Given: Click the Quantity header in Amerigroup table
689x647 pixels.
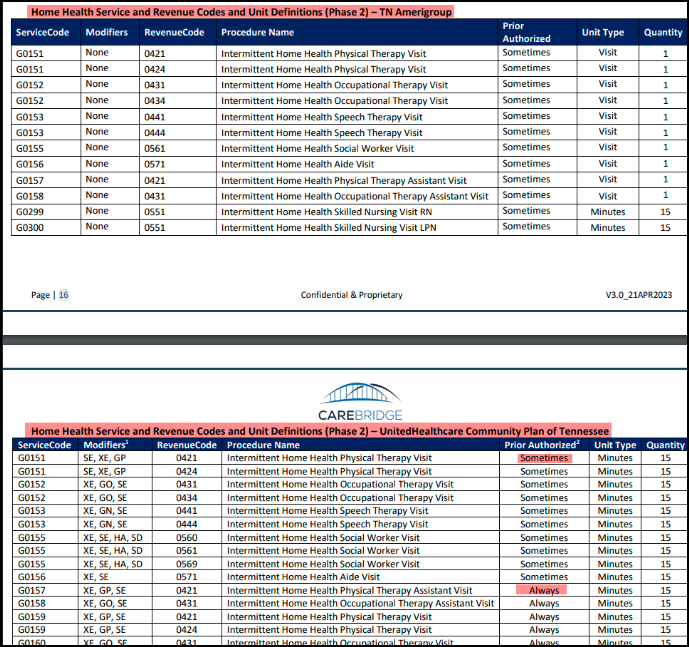Looking at the screenshot, I should click(663, 32).
